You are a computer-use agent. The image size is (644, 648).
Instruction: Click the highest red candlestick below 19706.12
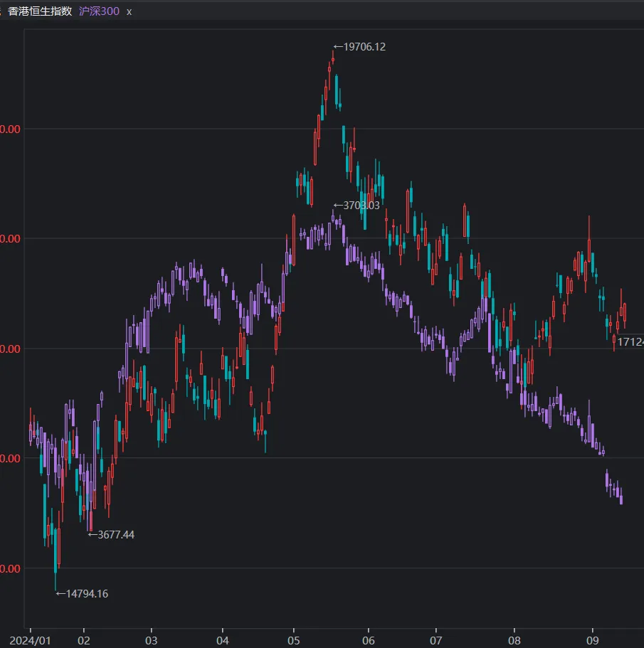click(332, 63)
